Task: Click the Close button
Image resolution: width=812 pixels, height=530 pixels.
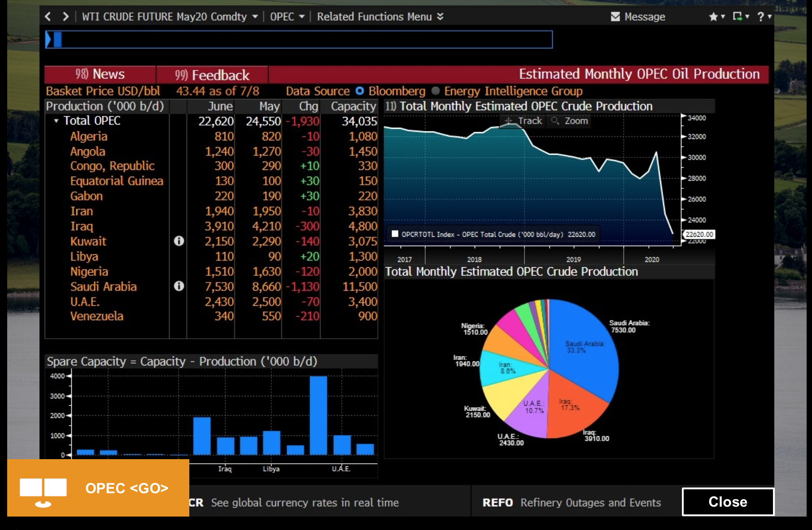Action: coord(728,502)
